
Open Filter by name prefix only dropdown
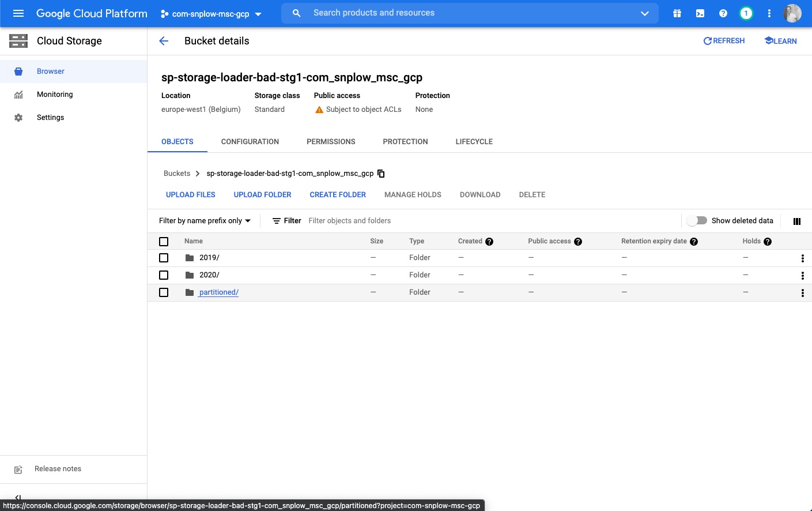pos(205,221)
